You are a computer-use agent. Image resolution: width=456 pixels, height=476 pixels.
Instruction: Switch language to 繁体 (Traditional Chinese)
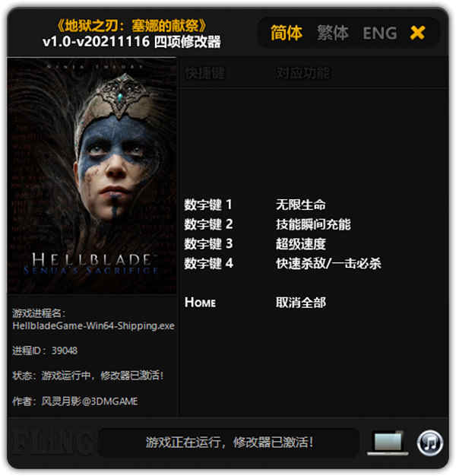pos(333,33)
